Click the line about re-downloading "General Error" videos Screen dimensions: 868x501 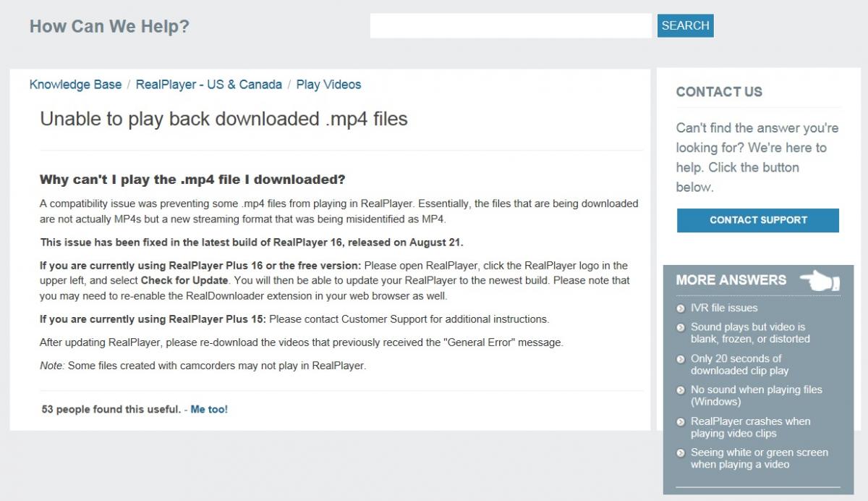point(301,342)
